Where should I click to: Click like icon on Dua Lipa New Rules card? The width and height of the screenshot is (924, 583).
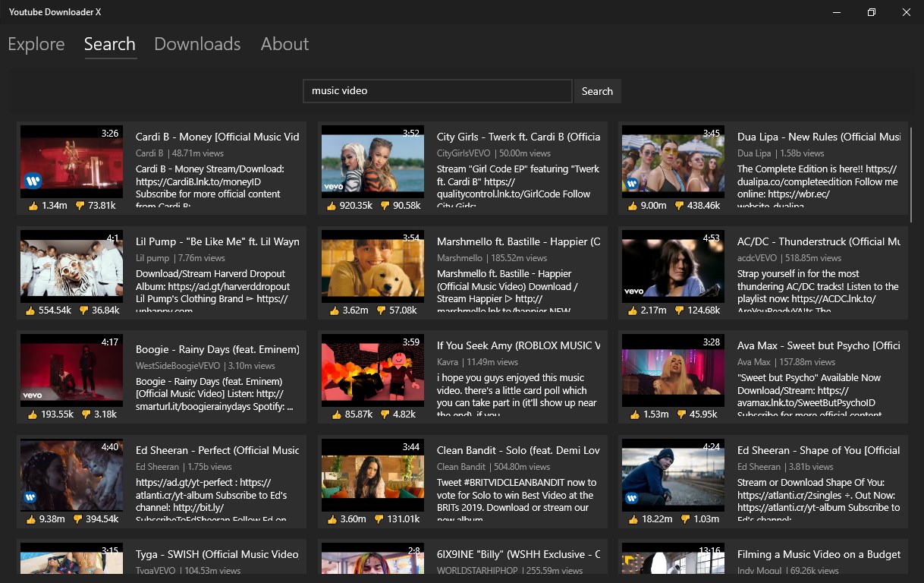pyautogui.click(x=632, y=206)
